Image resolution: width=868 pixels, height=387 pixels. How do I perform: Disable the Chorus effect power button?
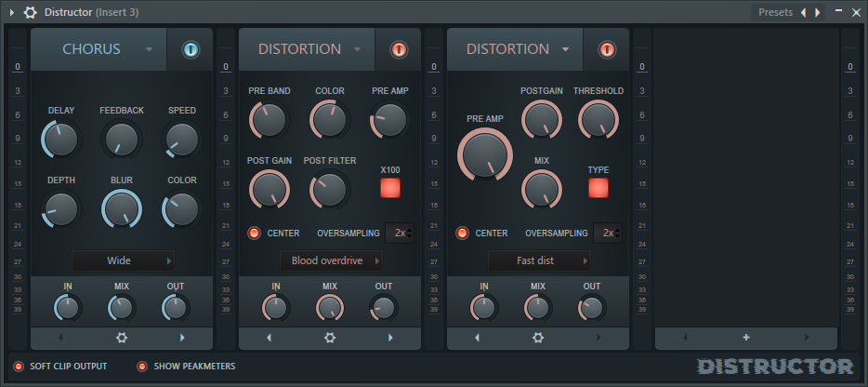click(x=191, y=49)
